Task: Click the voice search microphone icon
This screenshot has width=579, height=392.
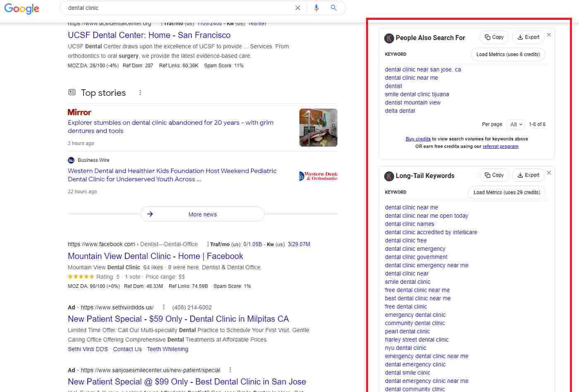Action: pyautogui.click(x=316, y=7)
